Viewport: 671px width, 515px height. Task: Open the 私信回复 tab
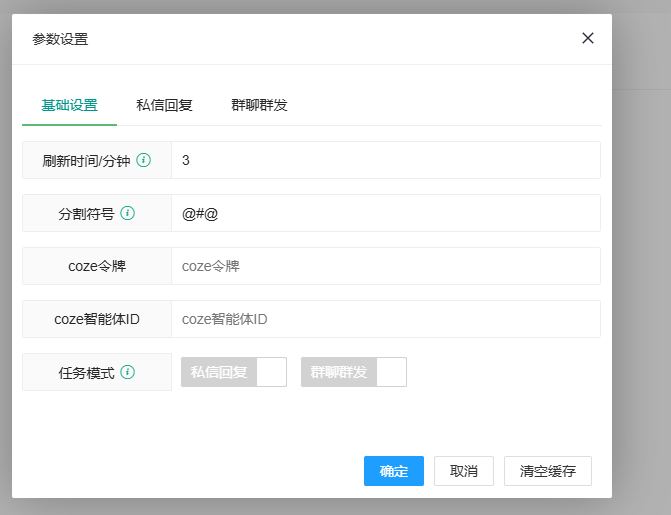[x=164, y=105]
